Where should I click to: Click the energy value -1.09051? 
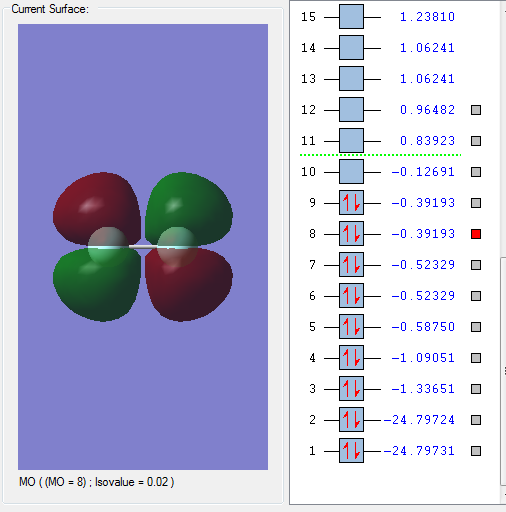(x=423, y=358)
